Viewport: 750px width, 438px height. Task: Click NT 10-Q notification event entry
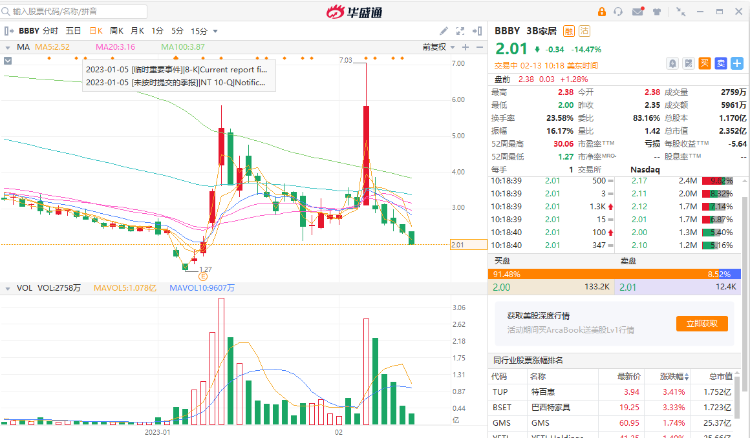click(x=176, y=82)
